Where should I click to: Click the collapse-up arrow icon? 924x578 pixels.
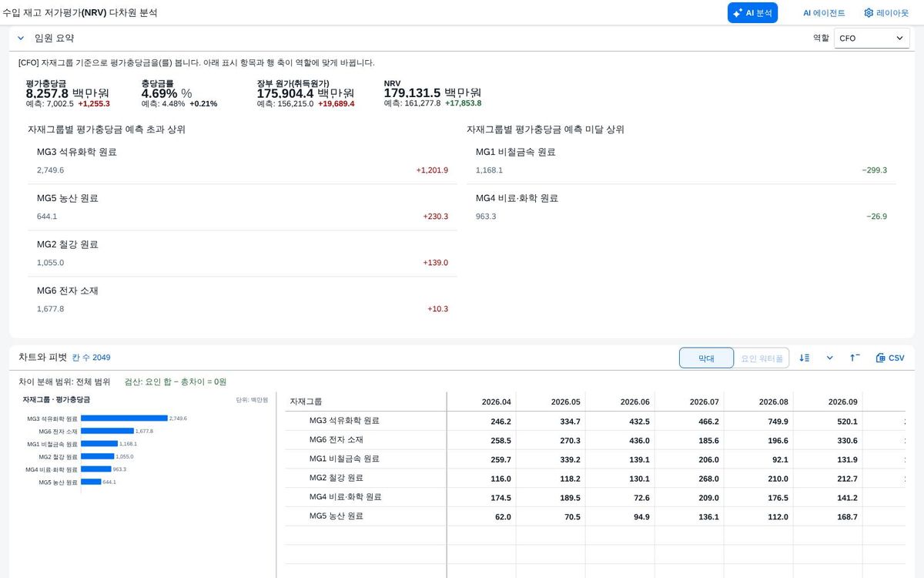[855, 358]
